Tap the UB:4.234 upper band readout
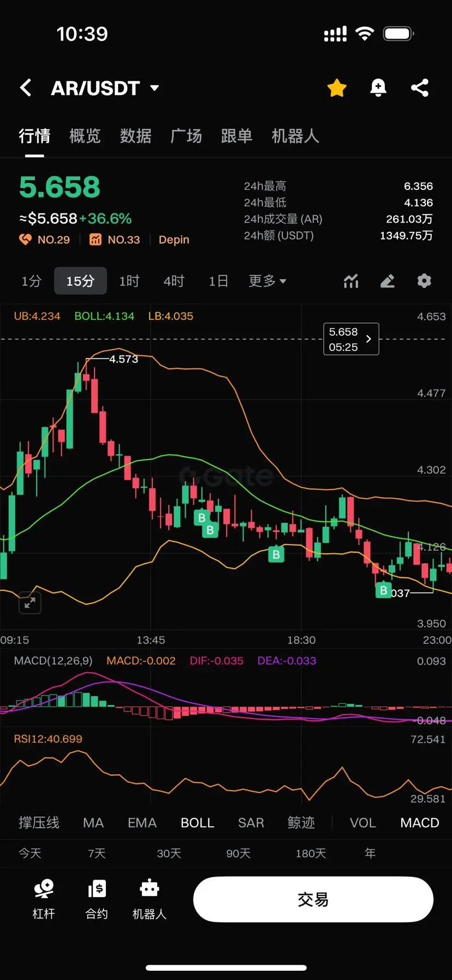Viewport: 452px width, 980px height. click(37, 316)
